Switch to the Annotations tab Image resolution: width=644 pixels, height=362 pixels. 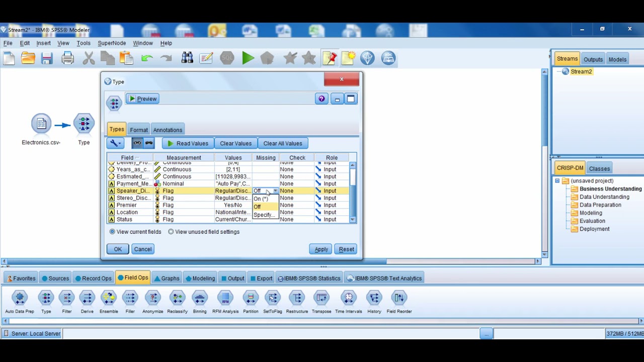[x=168, y=130]
